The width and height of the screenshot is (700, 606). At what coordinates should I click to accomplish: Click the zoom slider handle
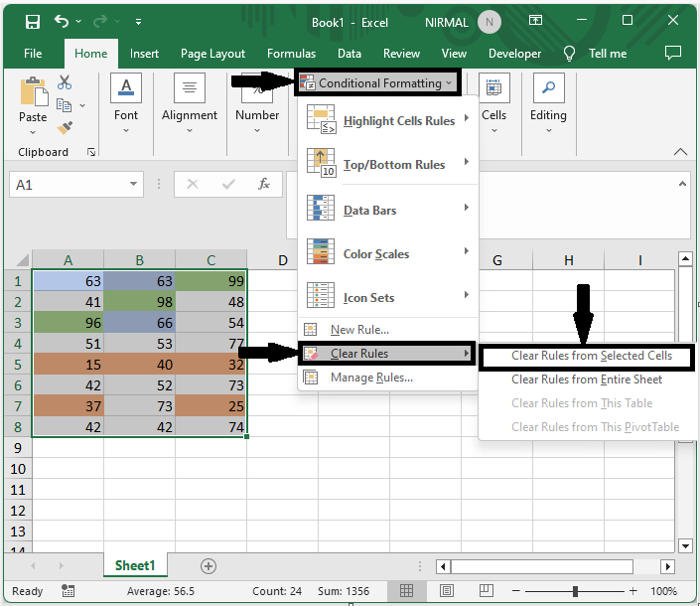point(575,591)
